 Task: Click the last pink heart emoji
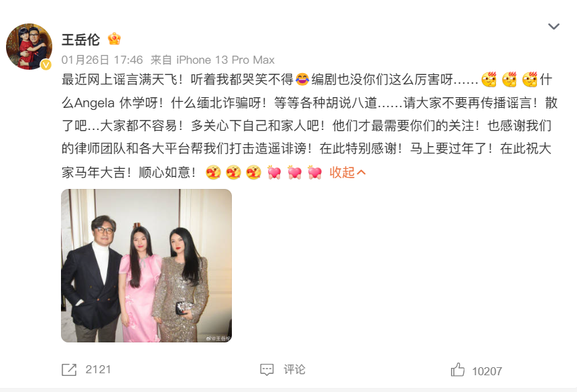tap(315, 172)
